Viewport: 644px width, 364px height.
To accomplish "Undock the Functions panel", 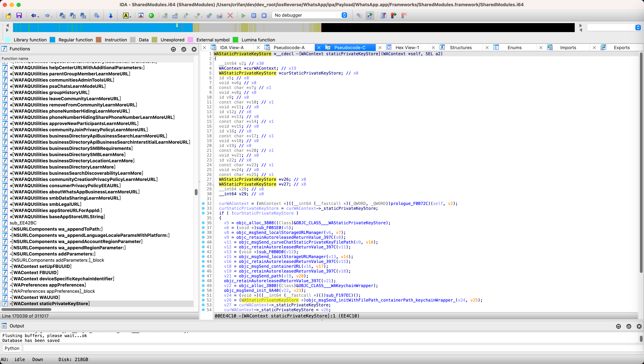I will 184,49.
